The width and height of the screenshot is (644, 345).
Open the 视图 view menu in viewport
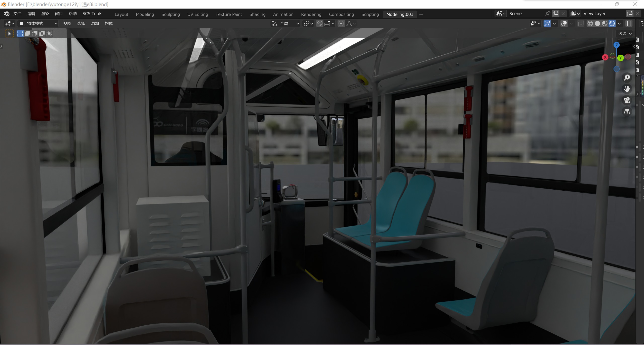pos(67,23)
